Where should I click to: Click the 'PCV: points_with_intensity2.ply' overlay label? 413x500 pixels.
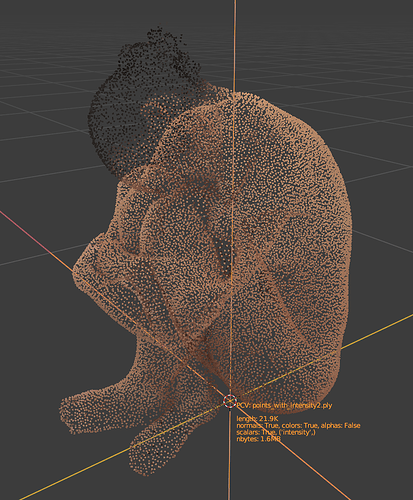coord(284,406)
